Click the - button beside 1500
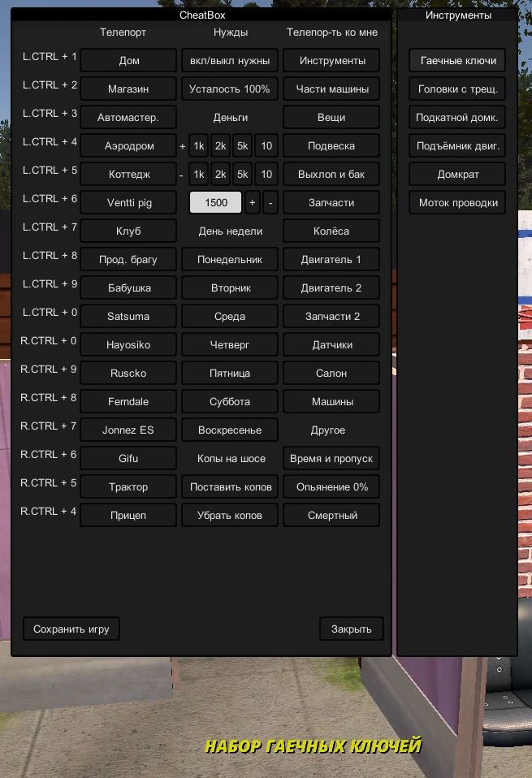This screenshot has height=778, width=532. pyautogui.click(x=270, y=202)
